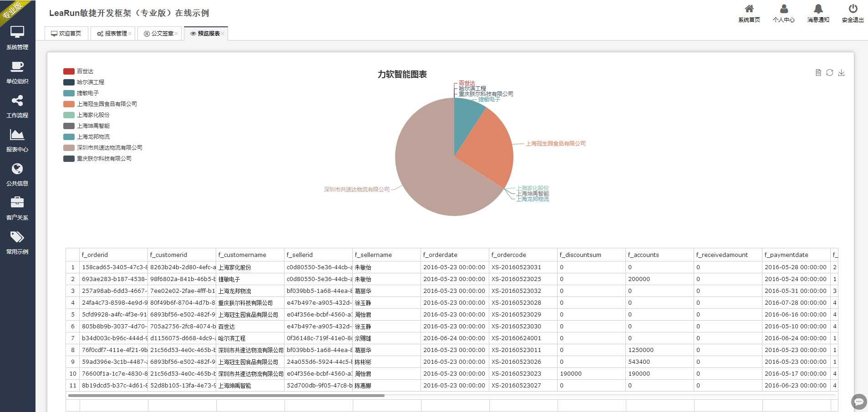Select customer 百世达 in row 6
Screen dimensions: 868x412
250,327
